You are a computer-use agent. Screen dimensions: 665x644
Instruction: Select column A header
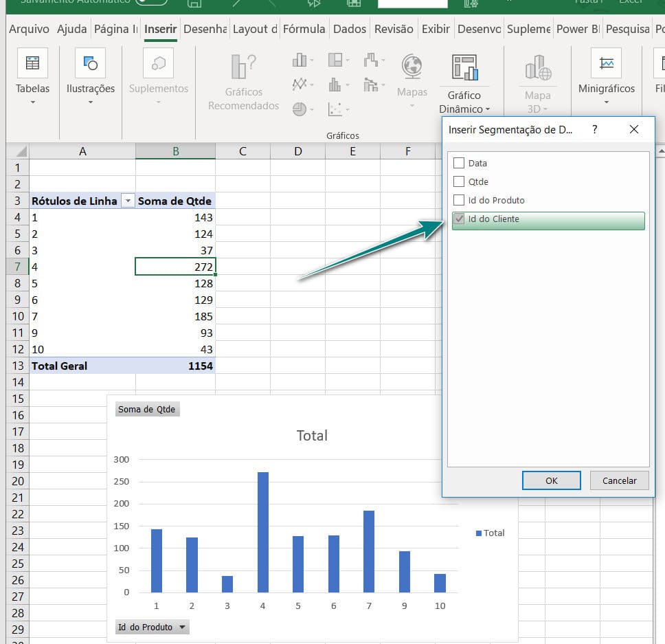82,151
